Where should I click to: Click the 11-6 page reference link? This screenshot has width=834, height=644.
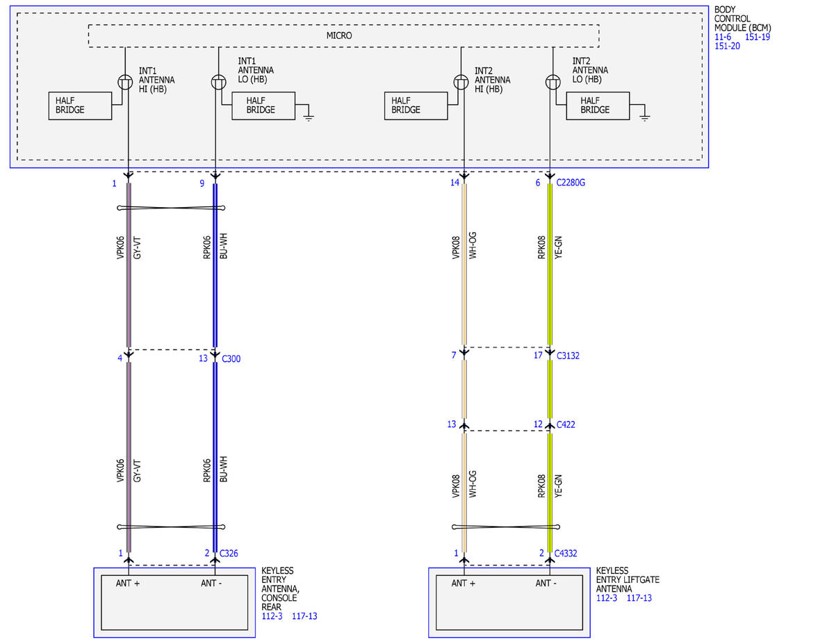[x=722, y=37]
